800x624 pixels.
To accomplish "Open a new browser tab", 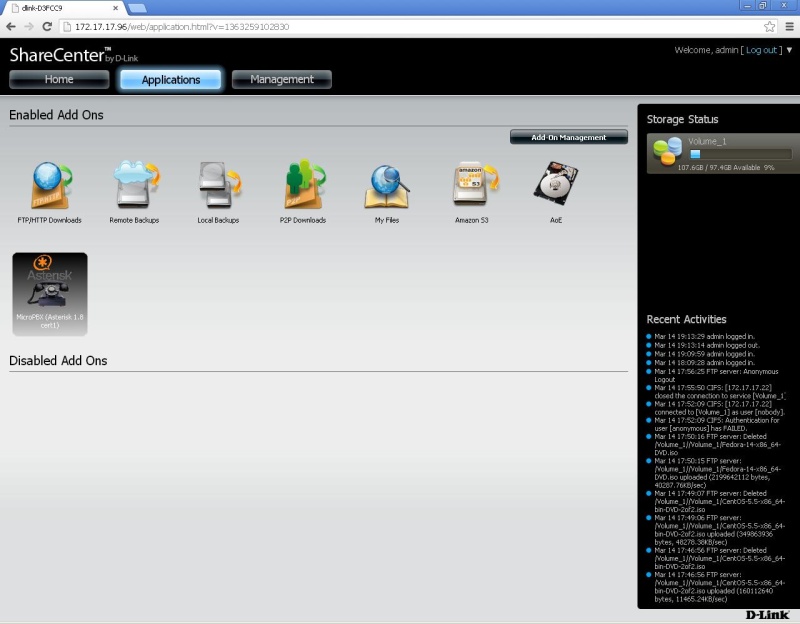I will tap(137, 8).
